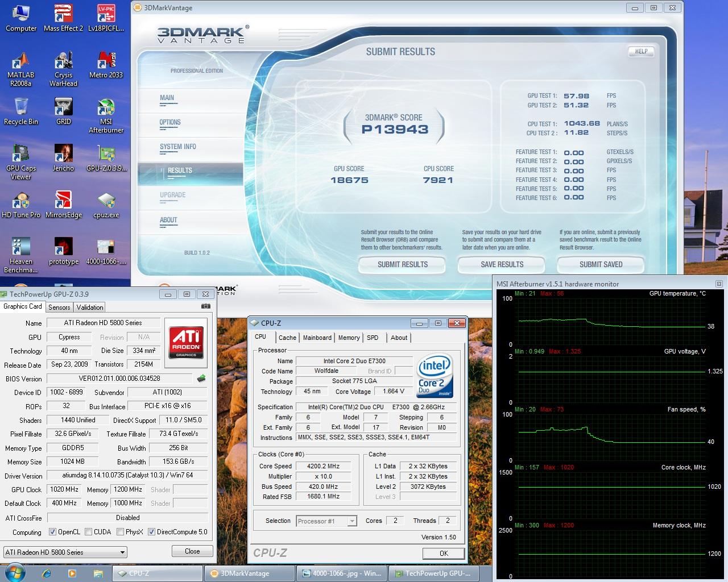Launch prototype desktop shortcut
The image size is (728, 582).
pos(63,252)
